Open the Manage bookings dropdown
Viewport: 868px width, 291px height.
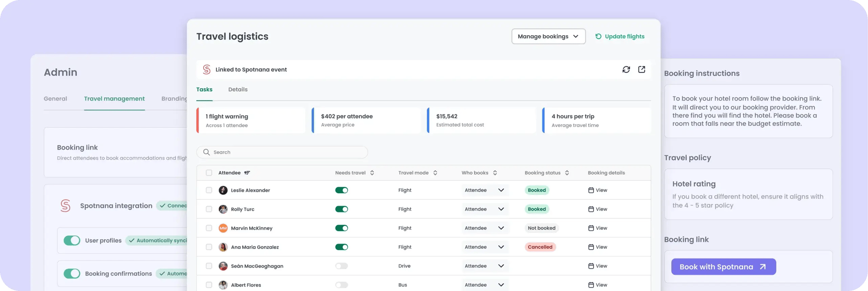(x=548, y=36)
